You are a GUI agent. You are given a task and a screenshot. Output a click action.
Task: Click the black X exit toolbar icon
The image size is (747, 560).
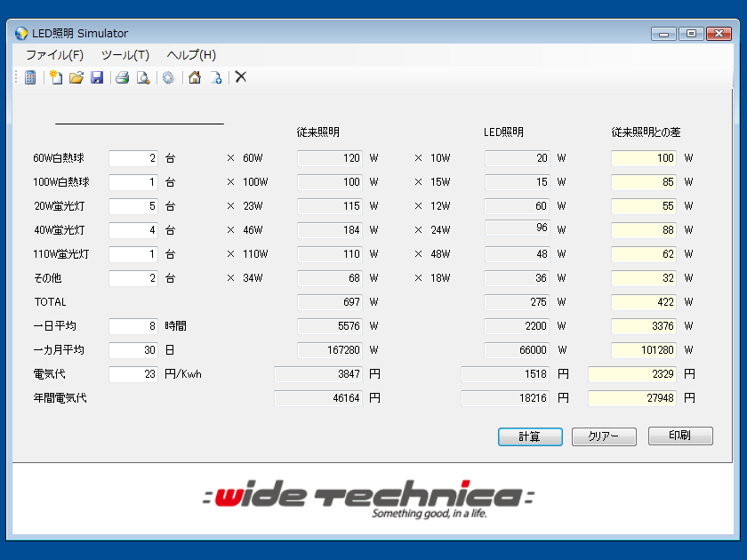click(x=241, y=76)
